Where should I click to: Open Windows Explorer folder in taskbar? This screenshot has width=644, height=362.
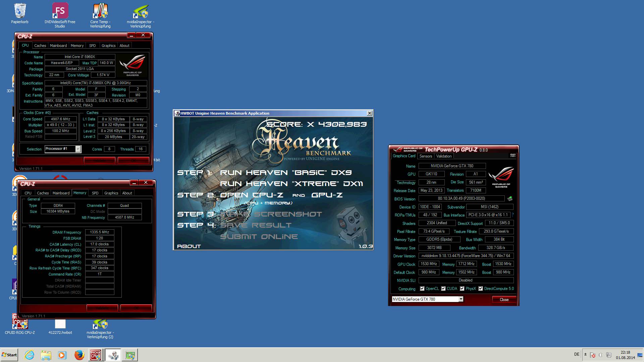[46, 355]
